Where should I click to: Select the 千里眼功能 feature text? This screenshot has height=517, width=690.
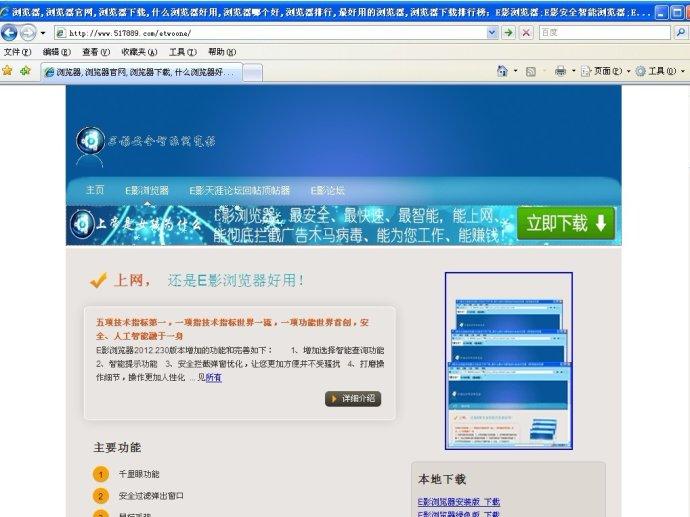click(139, 474)
